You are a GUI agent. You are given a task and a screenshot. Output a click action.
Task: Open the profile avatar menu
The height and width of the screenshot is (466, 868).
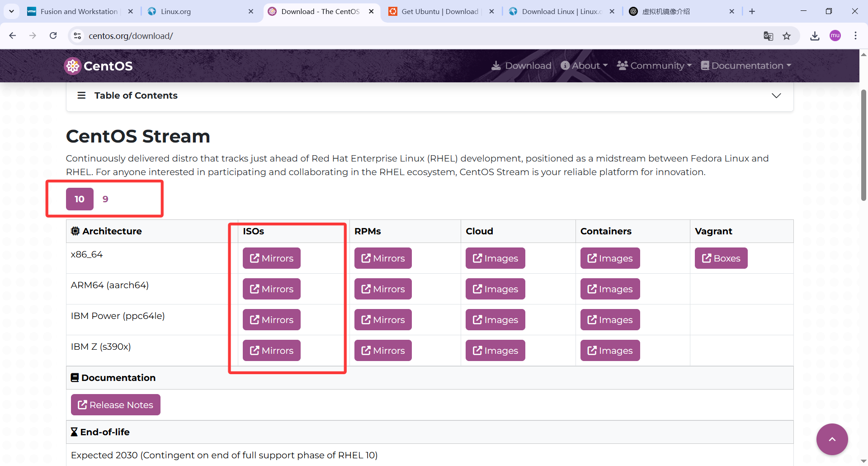(x=835, y=36)
